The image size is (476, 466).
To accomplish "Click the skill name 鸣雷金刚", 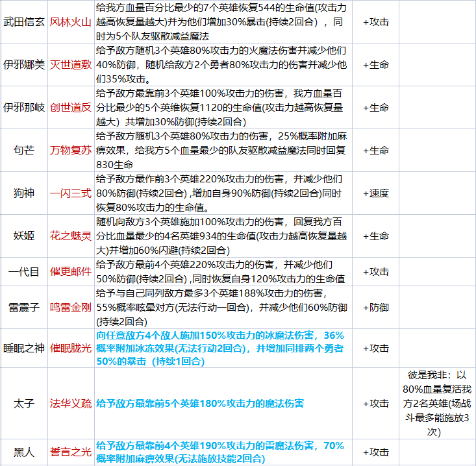I will click(71, 308).
